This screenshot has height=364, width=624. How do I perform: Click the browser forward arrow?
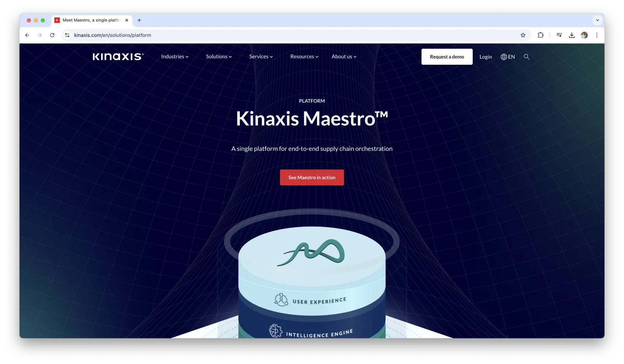click(39, 35)
